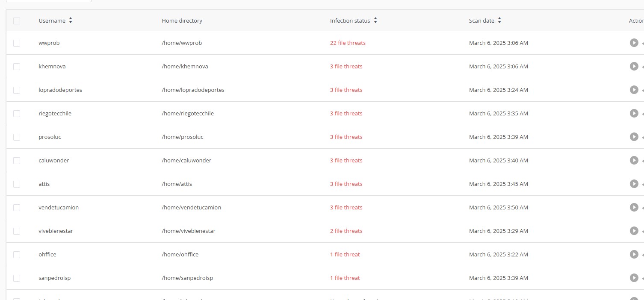644x300 pixels.
Task: Click the Home directory column header
Action: 182,21
